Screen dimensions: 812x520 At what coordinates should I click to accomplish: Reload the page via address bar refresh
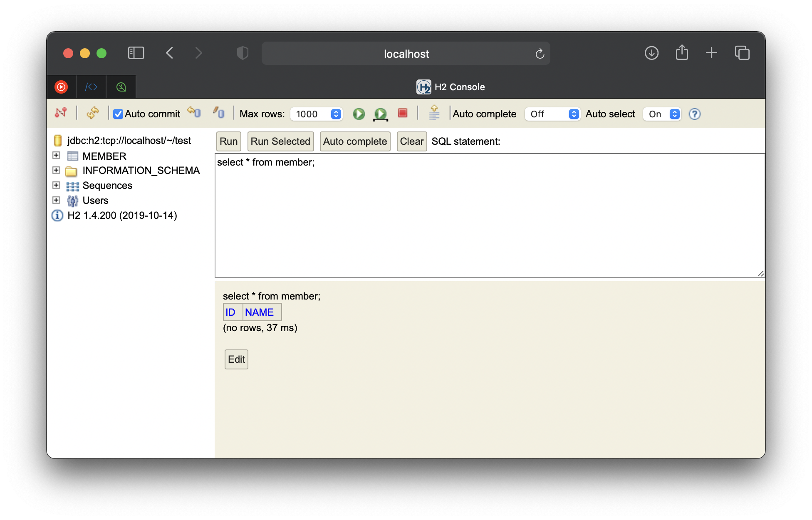click(x=540, y=53)
